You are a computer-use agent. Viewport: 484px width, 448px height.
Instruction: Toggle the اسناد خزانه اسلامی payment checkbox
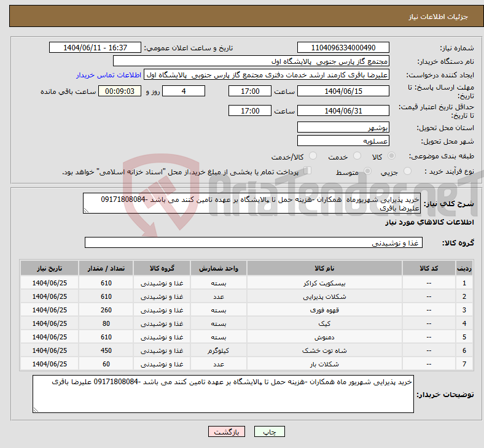pos(308,172)
